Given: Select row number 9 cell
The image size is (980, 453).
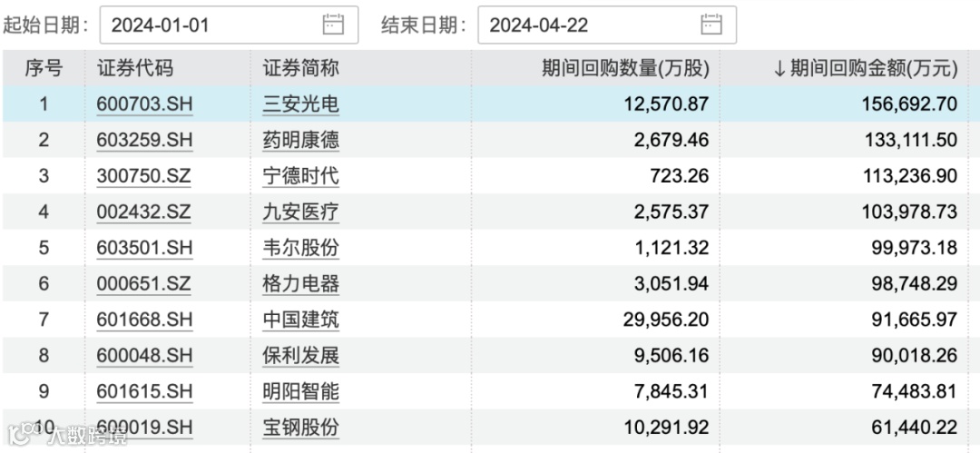Looking at the screenshot, I should [x=44, y=391].
